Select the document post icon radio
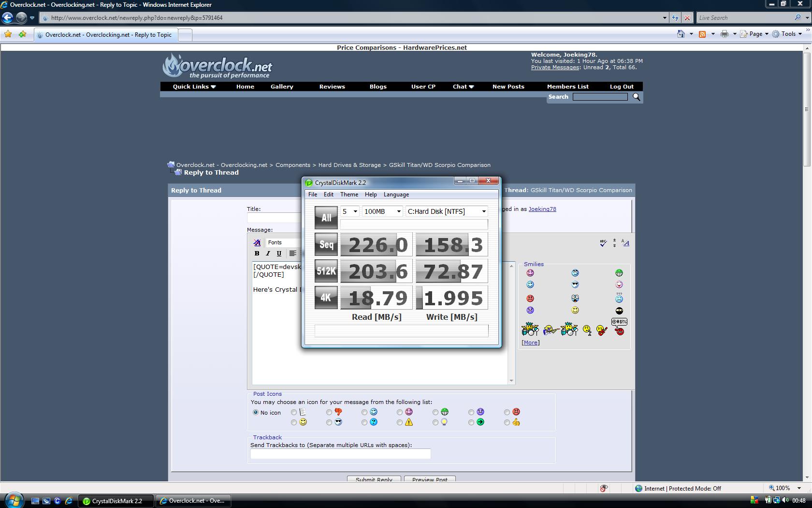This screenshot has height=508, width=812. [294, 412]
